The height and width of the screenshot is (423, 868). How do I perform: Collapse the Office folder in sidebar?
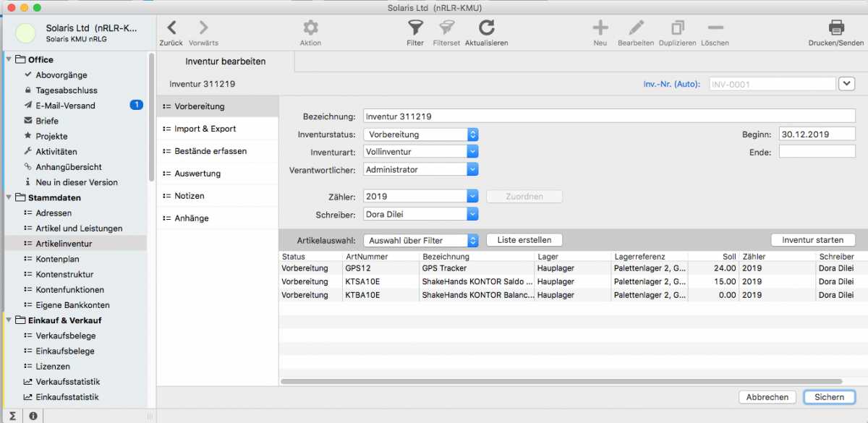tap(9, 60)
